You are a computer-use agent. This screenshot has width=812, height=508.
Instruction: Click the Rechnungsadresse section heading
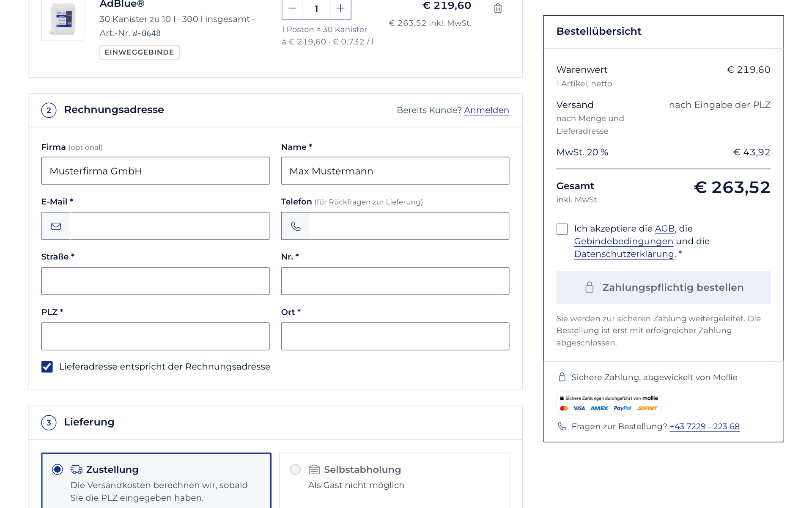114,110
